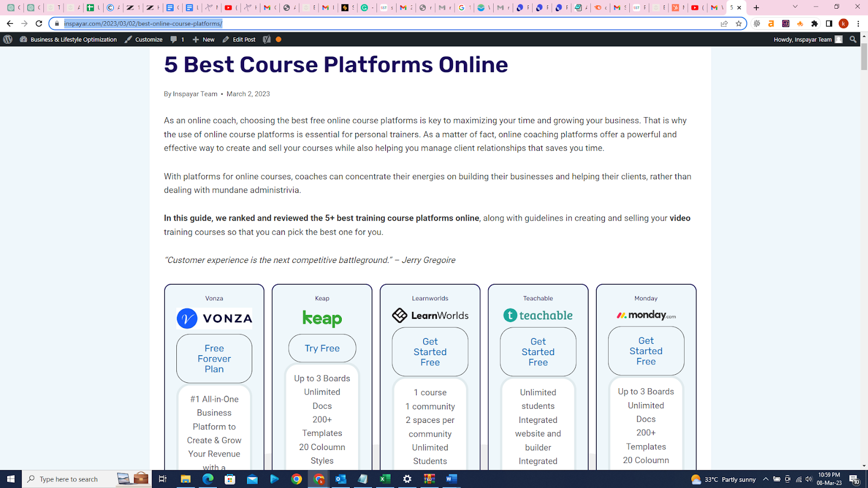This screenshot has width=868, height=488.
Task: Open the Chrome three-dot menu
Action: tap(858, 23)
